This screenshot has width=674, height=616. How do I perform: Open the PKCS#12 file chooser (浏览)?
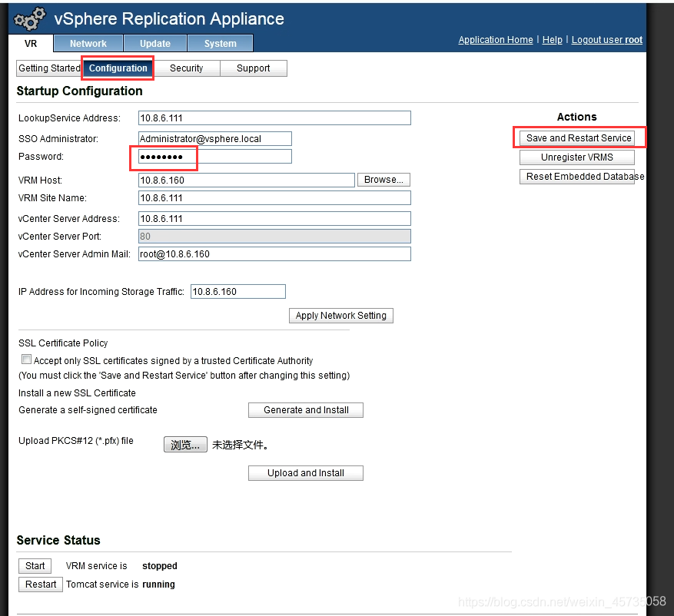point(185,445)
